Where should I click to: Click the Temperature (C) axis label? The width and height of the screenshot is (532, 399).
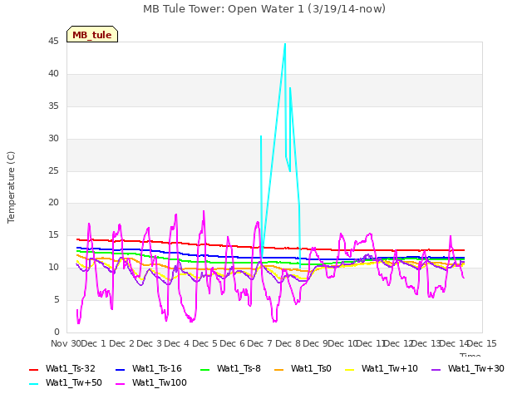tap(11, 187)
